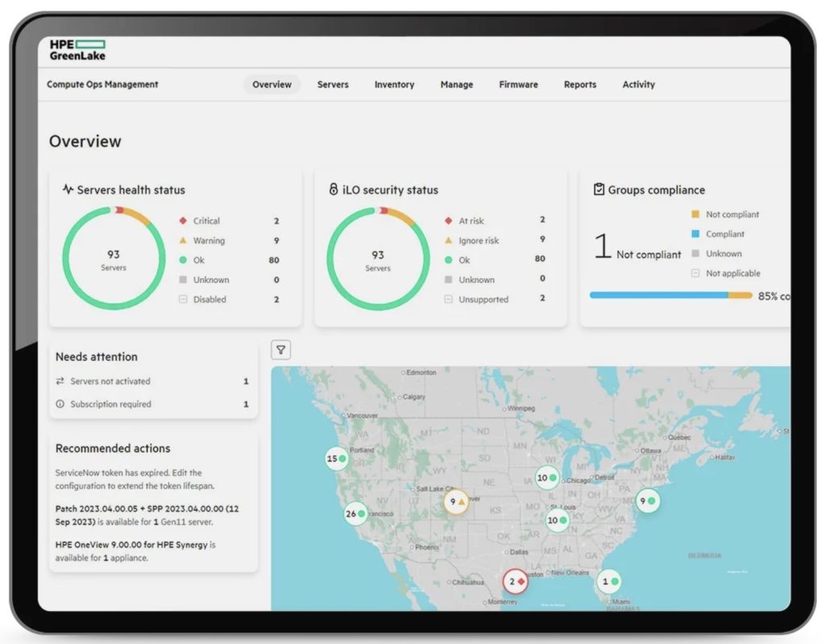Select the Texas critical map marker showing 2

515,581
